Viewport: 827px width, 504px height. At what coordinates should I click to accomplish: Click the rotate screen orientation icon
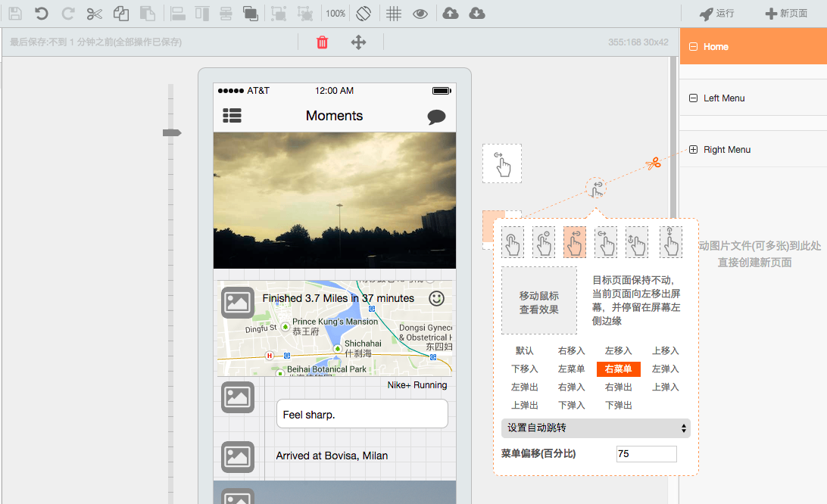tap(364, 13)
